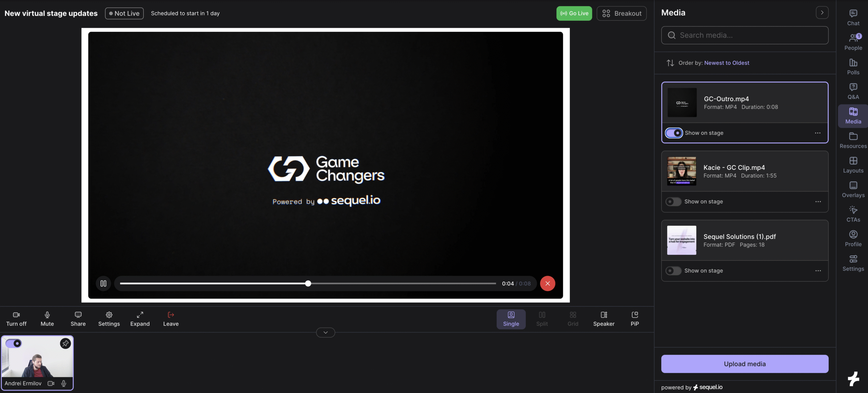Click the 0:04 / 0:08 time readout
The height and width of the screenshot is (393, 868).
pos(516,284)
